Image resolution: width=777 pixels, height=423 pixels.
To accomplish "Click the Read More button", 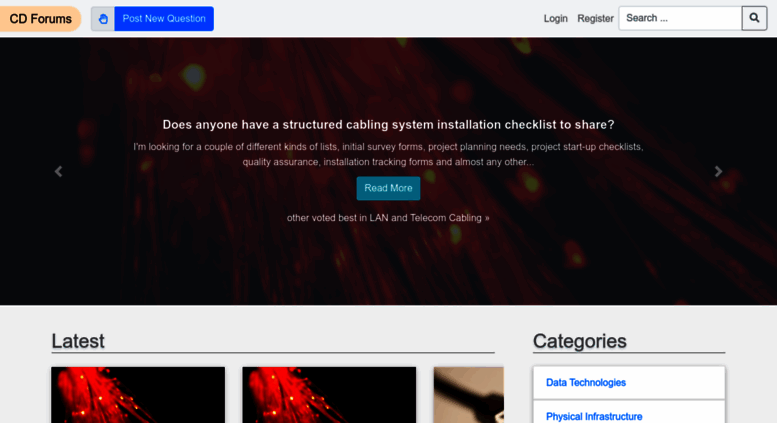I will 388,188.
